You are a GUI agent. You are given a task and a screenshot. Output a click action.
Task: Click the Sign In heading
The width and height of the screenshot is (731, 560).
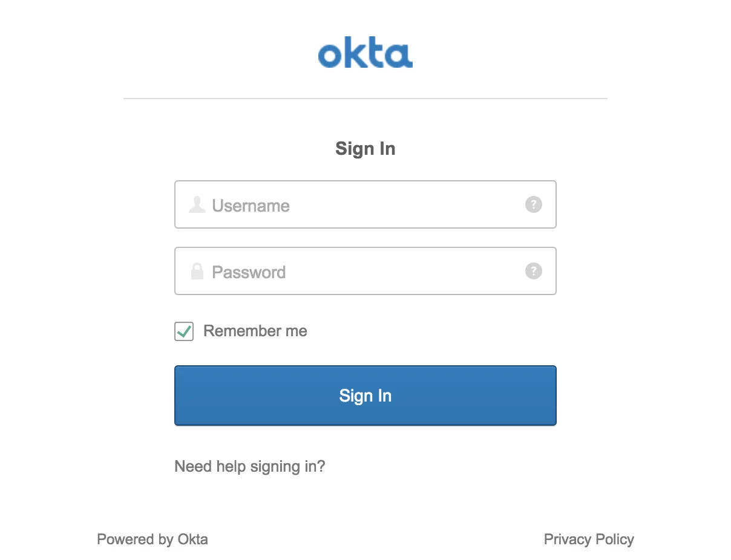(365, 148)
